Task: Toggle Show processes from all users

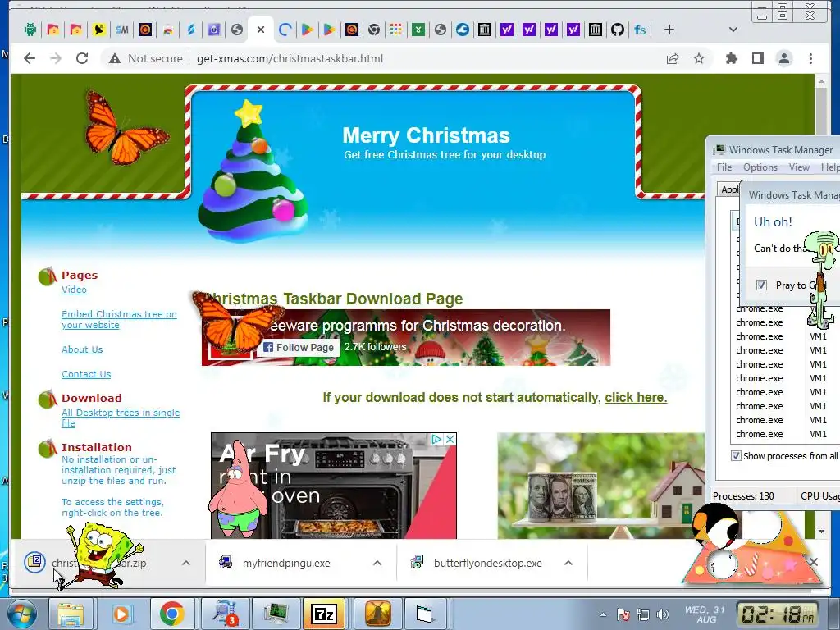Action: point(736,456)
